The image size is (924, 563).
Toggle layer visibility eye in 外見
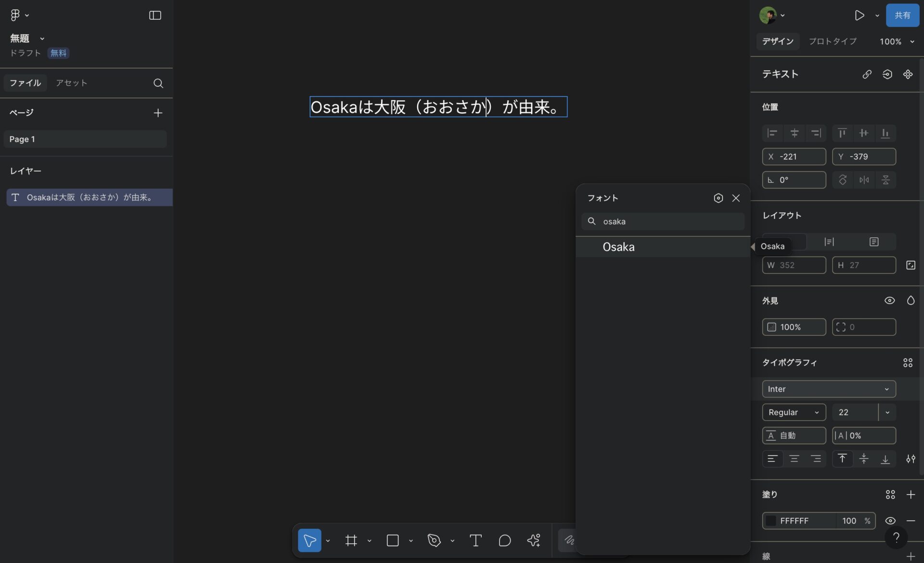[x=889, y=301]
